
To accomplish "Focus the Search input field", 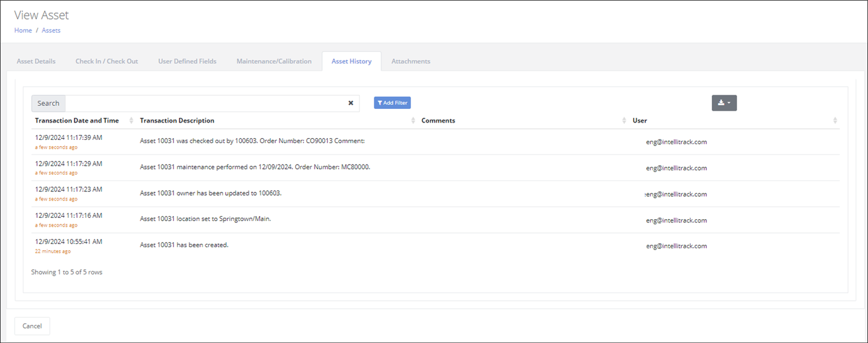I will (212, 103).
